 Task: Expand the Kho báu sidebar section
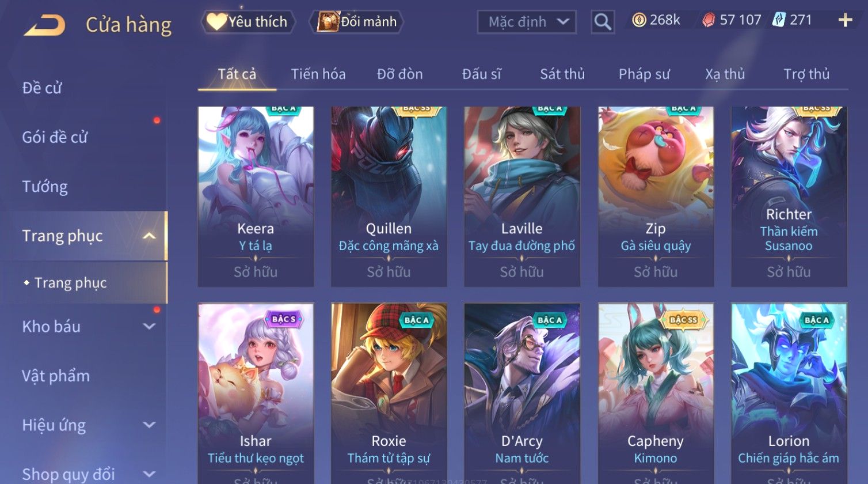pyautogui.click(x=149, y=327)
